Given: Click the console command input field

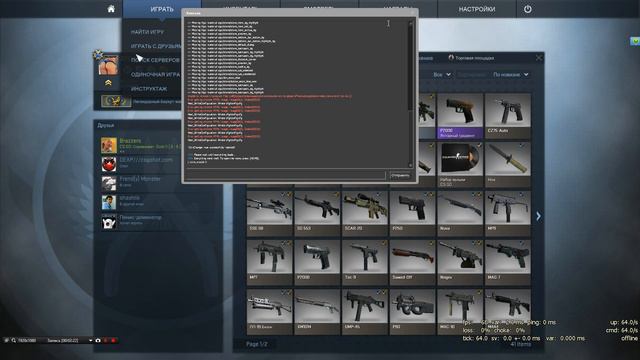Looking at the screenshot, I should (x=285, y=176).
